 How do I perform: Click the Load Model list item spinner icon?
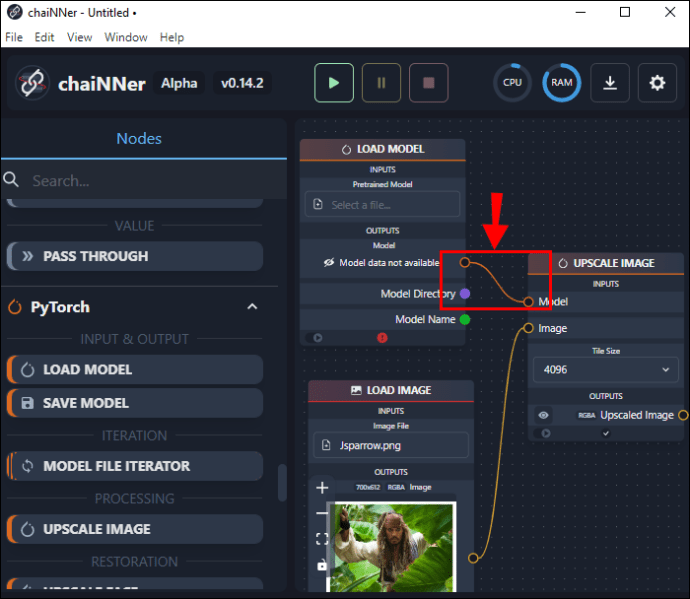tap(27, 370)
